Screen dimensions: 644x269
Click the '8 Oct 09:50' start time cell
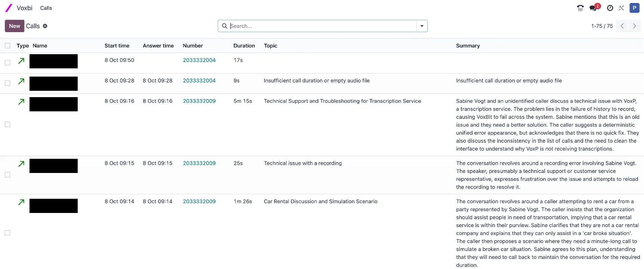coord(119,60)
